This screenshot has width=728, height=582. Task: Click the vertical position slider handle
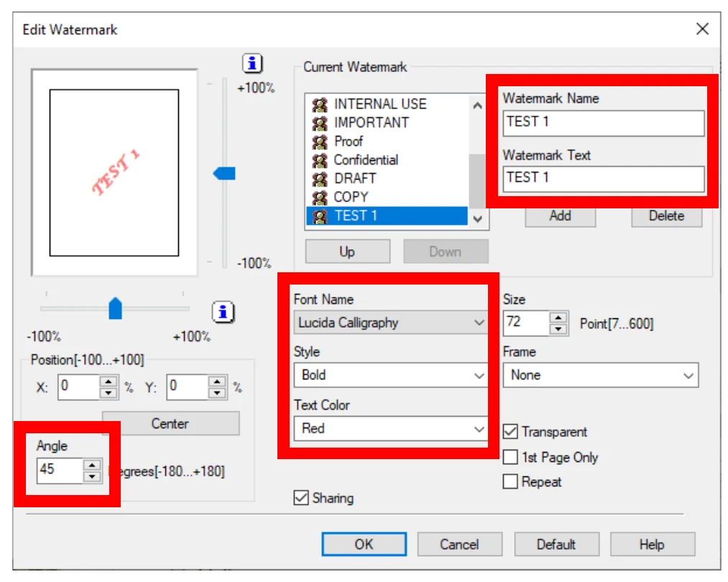click(x=224, y=174)
